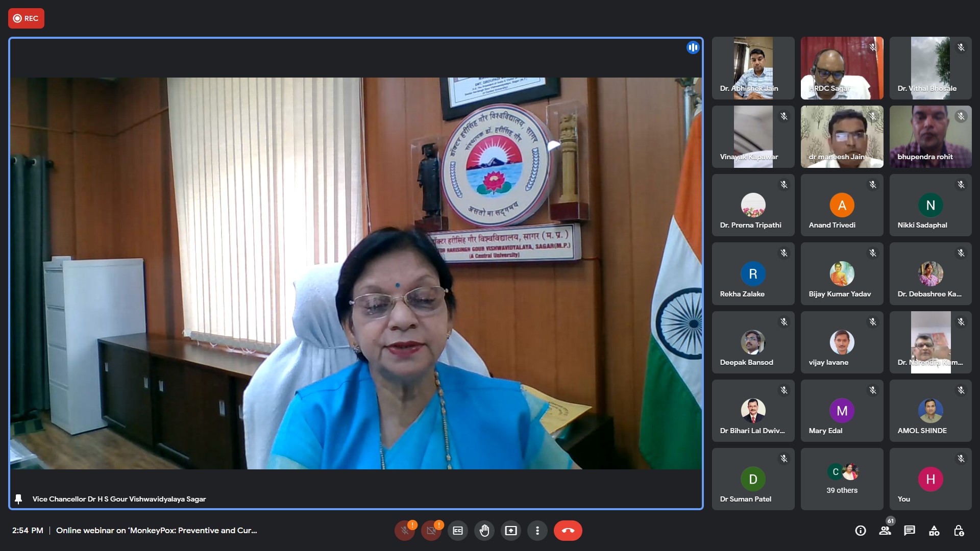Open host controls lock icon

click(x=959, y=531)
